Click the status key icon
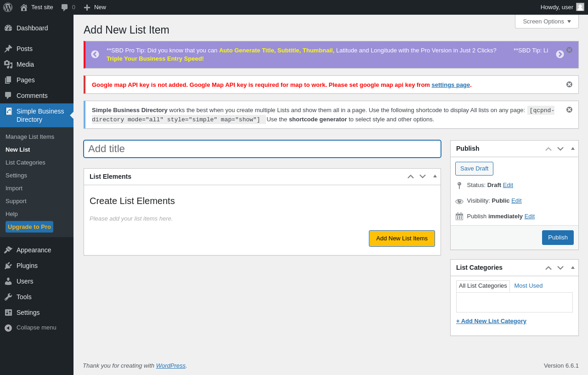 (459, 186)
